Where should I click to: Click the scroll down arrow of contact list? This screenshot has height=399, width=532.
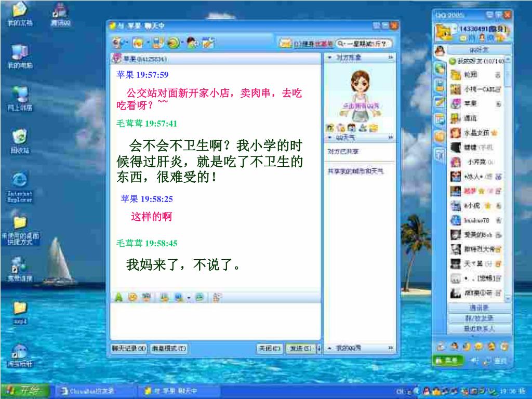508,299
